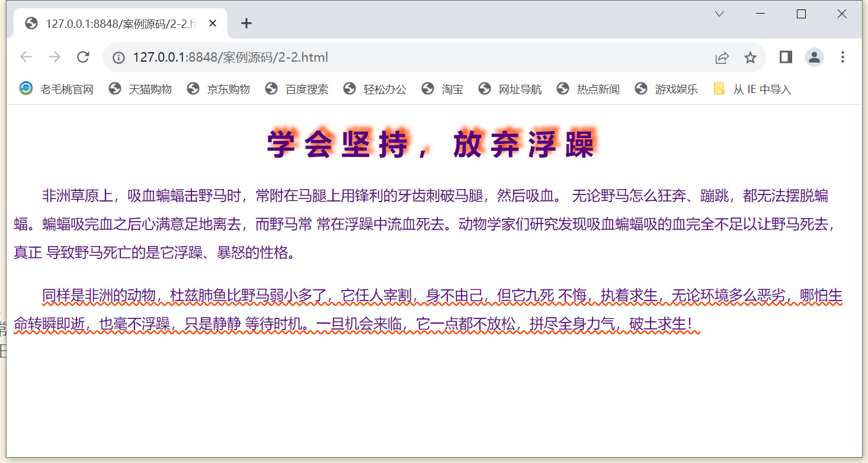Screen dimensions: 868x463
Task: Expand the tab search dropdown
Action: click(720, 14)
